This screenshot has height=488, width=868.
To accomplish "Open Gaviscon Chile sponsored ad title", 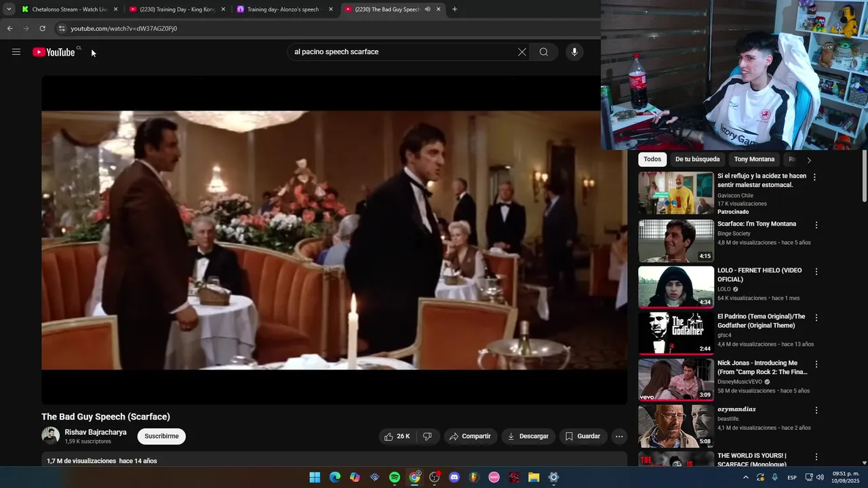I will click(762, 180).
